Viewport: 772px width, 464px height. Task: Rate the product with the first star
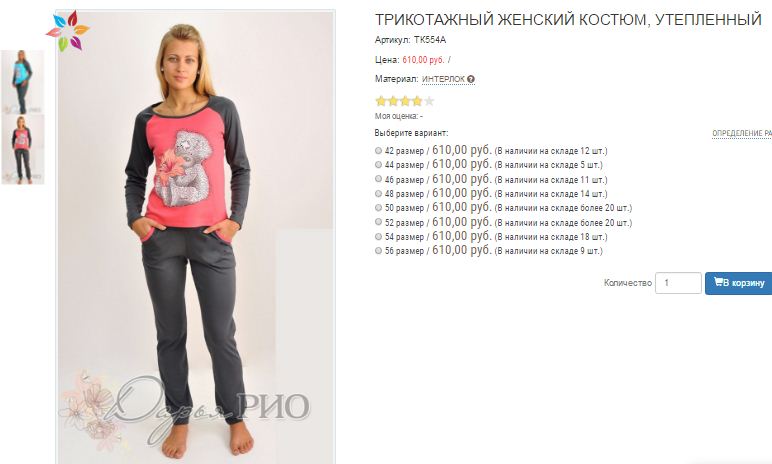point(381,101)
